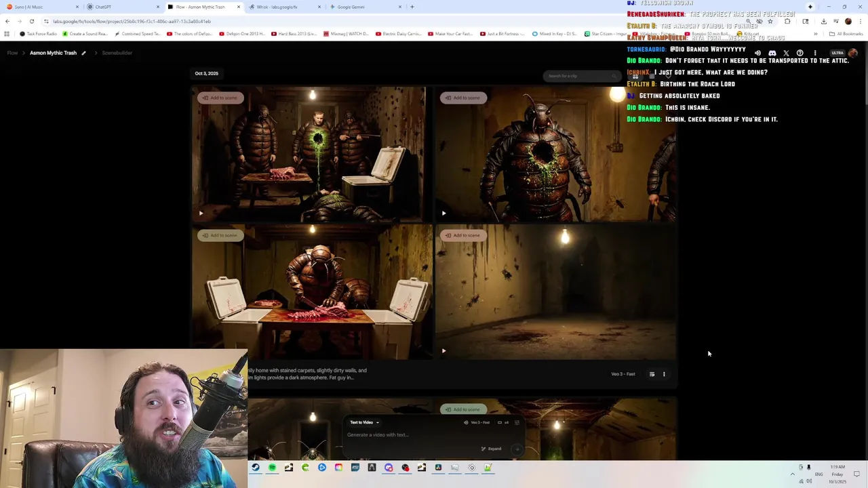868x488 pixels.
Task: Open the Chrome three-dot menu
Action: [861, 21]
